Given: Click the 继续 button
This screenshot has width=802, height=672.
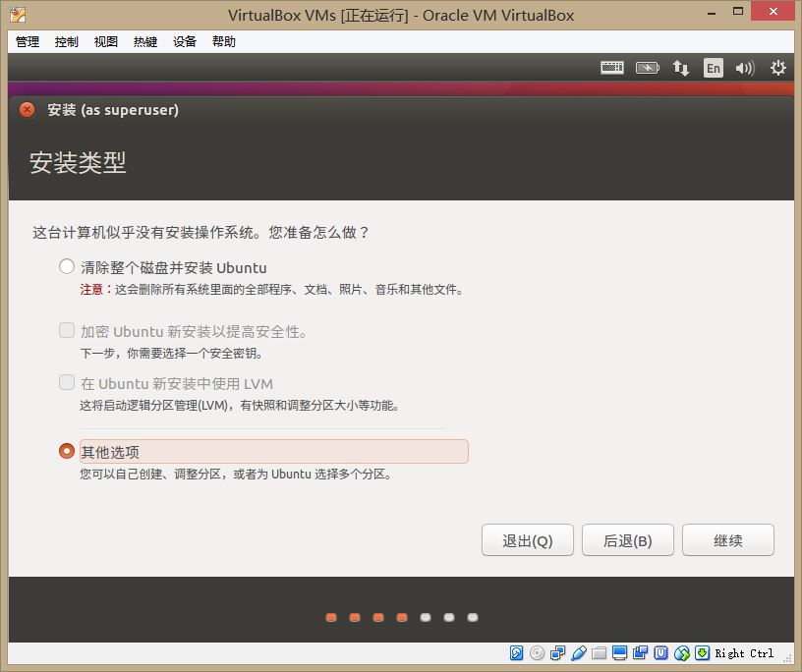Looking at the screenshot, I should click(x=728, y=540).
